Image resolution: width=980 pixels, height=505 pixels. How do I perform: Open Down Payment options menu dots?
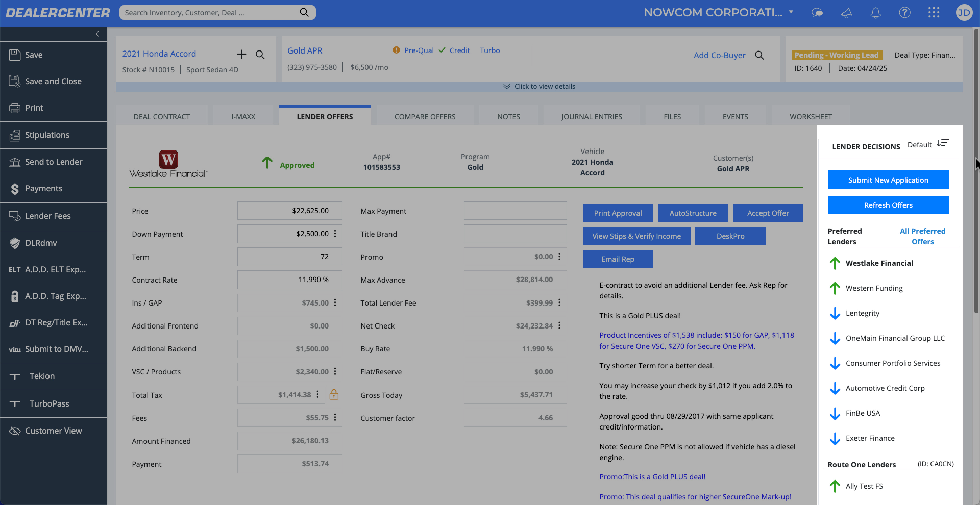point(335,234)
